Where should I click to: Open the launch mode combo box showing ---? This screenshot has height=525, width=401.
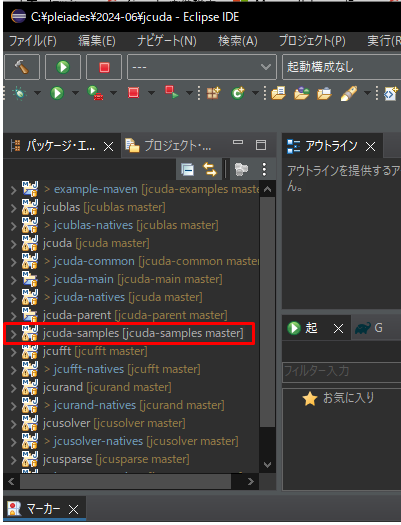202,67
